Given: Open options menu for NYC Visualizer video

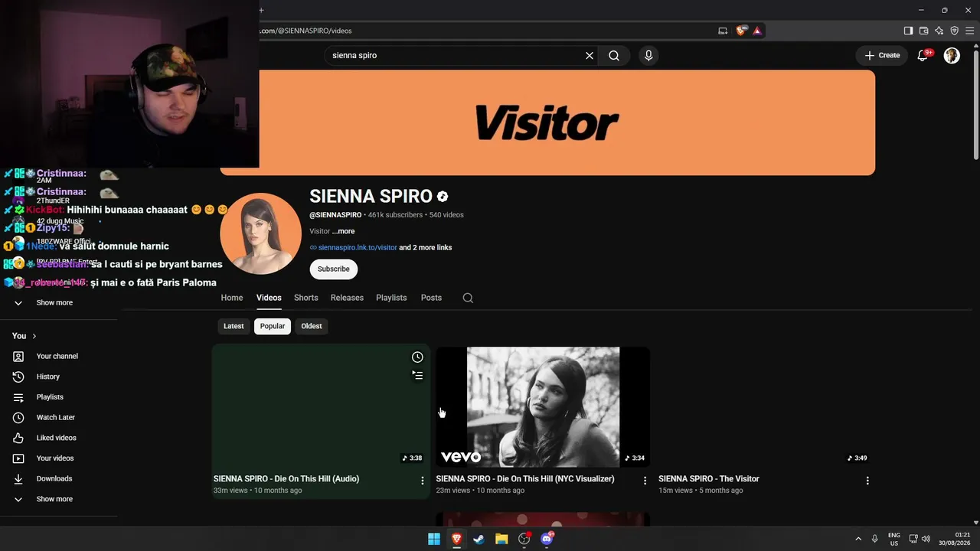Looking at the screenshot, I should pos(645,481).
